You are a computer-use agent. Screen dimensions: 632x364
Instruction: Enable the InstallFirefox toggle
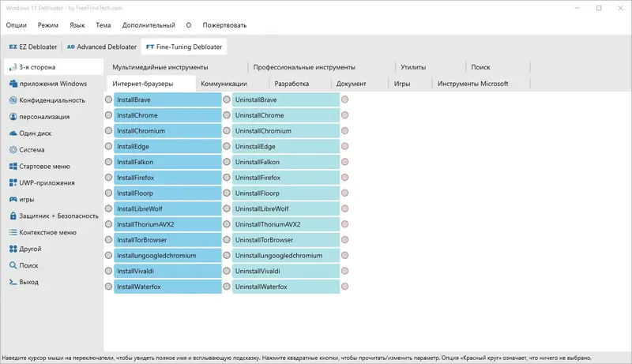[x=109, y=178]
